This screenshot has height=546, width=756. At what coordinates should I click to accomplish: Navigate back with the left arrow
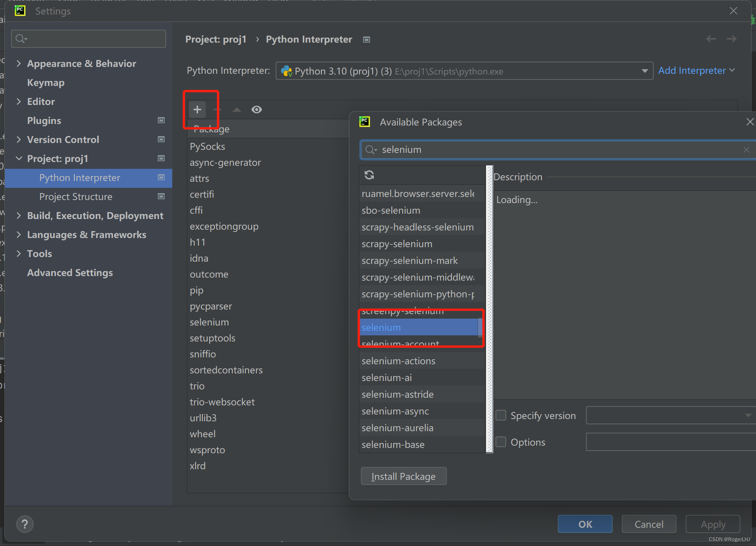(711, 39)
